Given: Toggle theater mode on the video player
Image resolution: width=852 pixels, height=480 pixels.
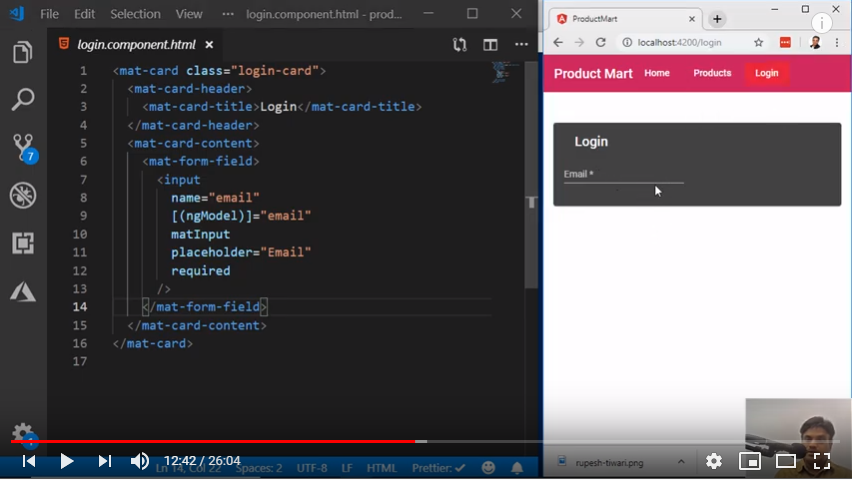Looking at the screenshot, I should (x=786, y=461).
